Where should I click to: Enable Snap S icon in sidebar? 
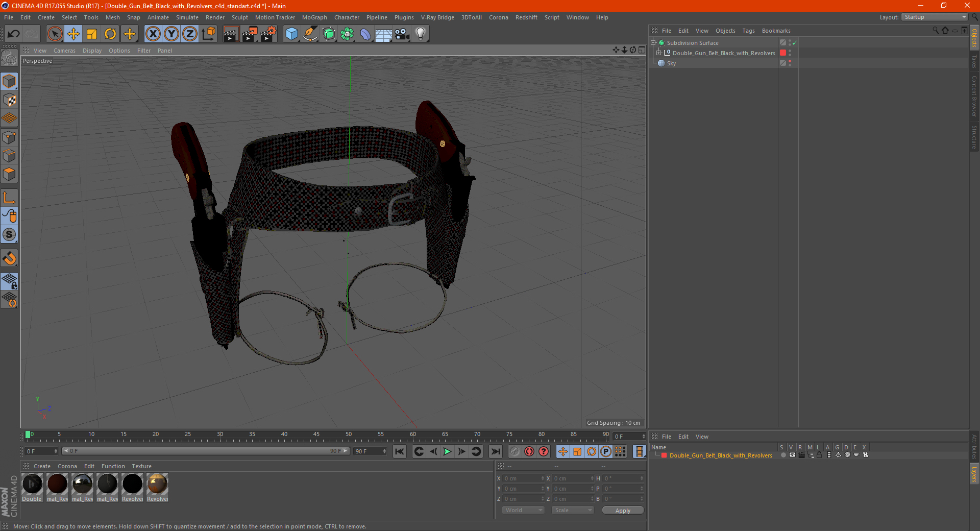(10, 235)
